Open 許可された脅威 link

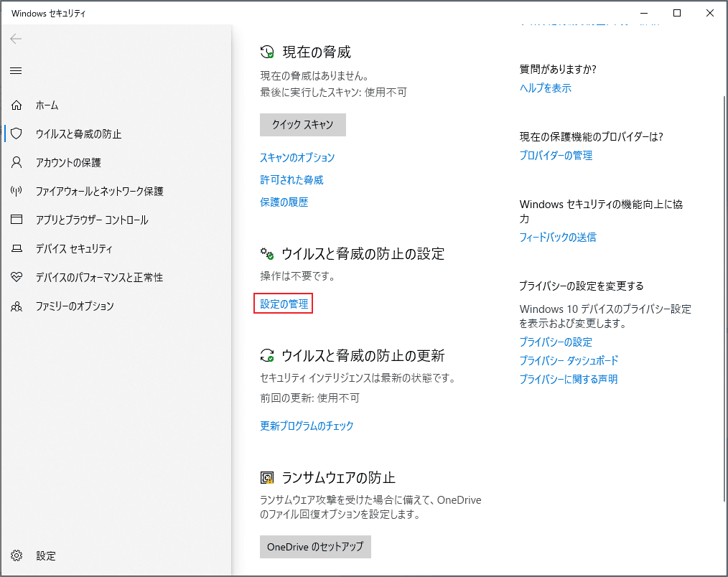pos(291,179)
